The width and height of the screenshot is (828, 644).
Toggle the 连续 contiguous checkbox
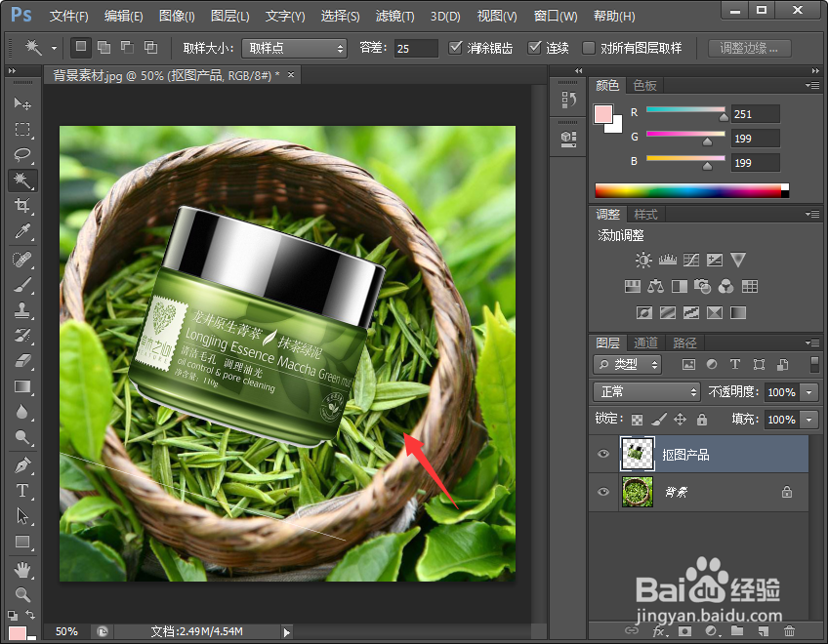tap(534, 48)
